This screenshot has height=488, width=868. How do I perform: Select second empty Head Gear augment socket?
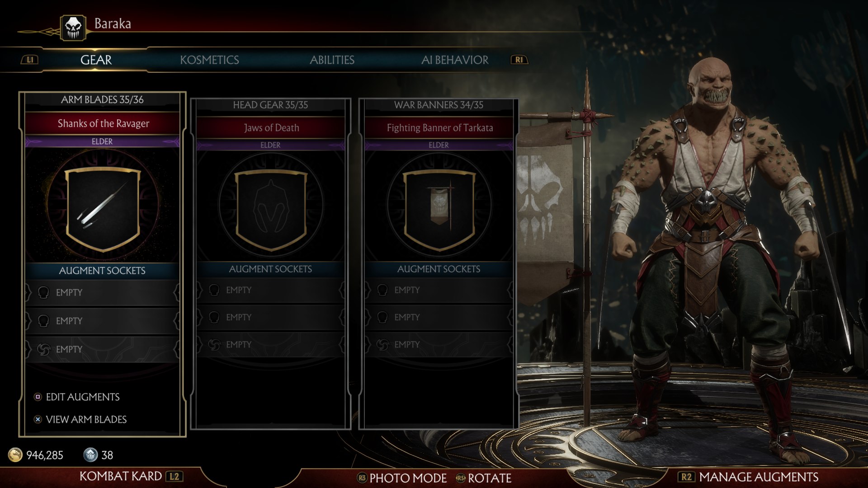click(x=270, y=317)
